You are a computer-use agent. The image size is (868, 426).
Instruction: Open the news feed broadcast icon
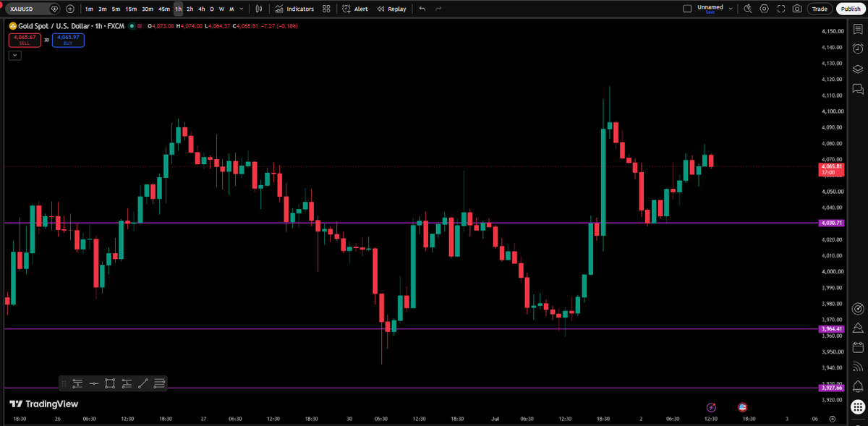tap(858, 367)
